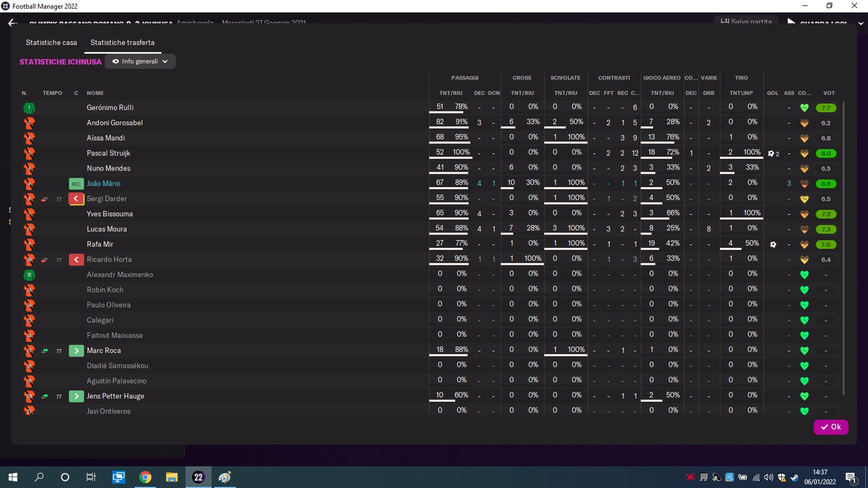
Task: Select the player name Rafa Mir
Action: click(x=100, y=244)
